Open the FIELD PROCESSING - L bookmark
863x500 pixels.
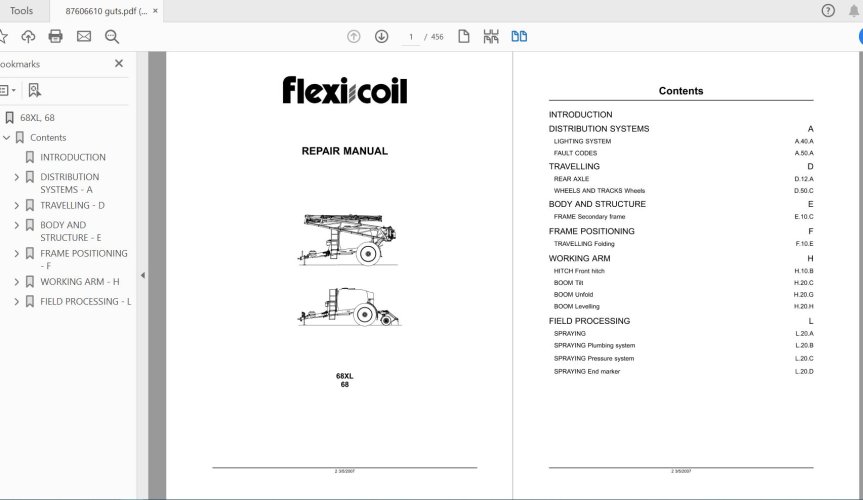tap(85, 301)
